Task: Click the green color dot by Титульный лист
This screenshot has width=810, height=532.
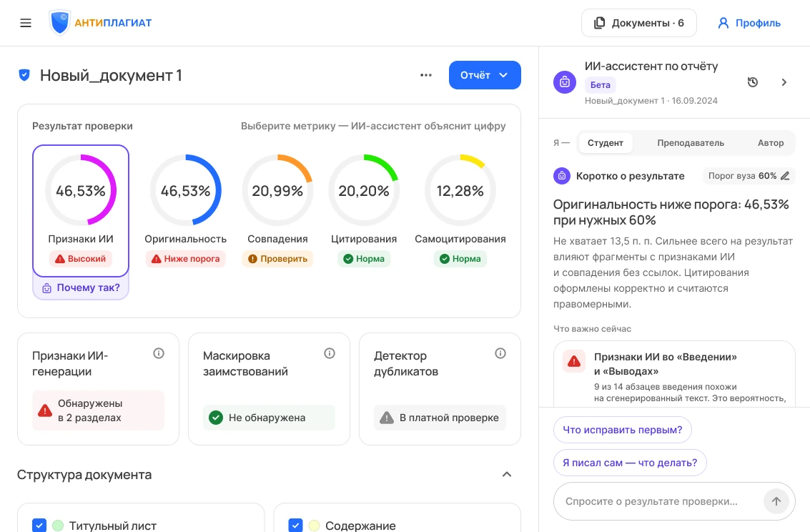Action: (x=58, y=526)
